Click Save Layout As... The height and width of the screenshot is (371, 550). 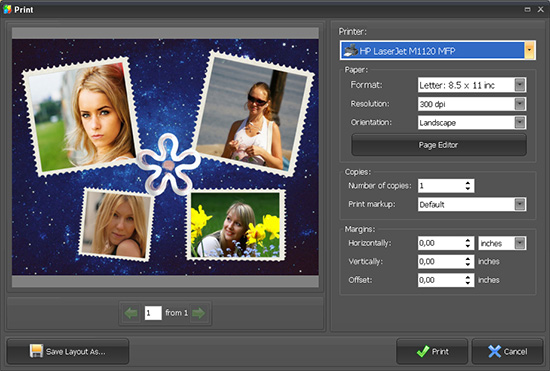68,351
